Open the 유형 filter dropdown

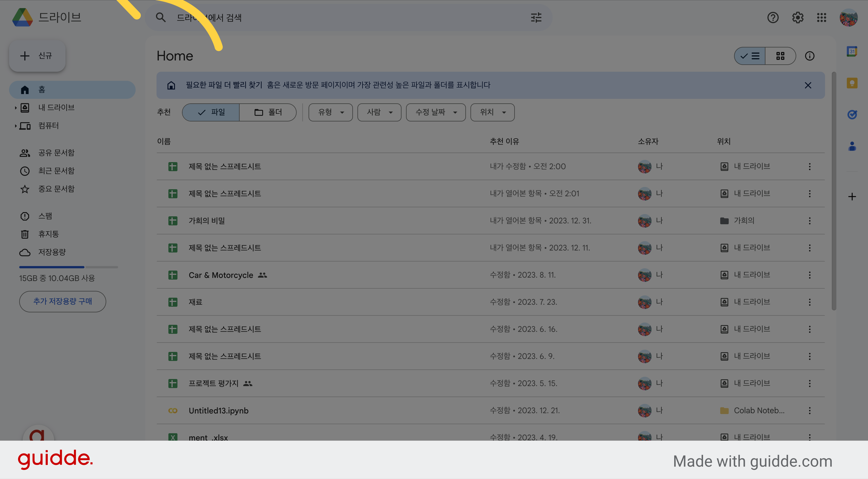pyautogui.click(x=331, y=112)
